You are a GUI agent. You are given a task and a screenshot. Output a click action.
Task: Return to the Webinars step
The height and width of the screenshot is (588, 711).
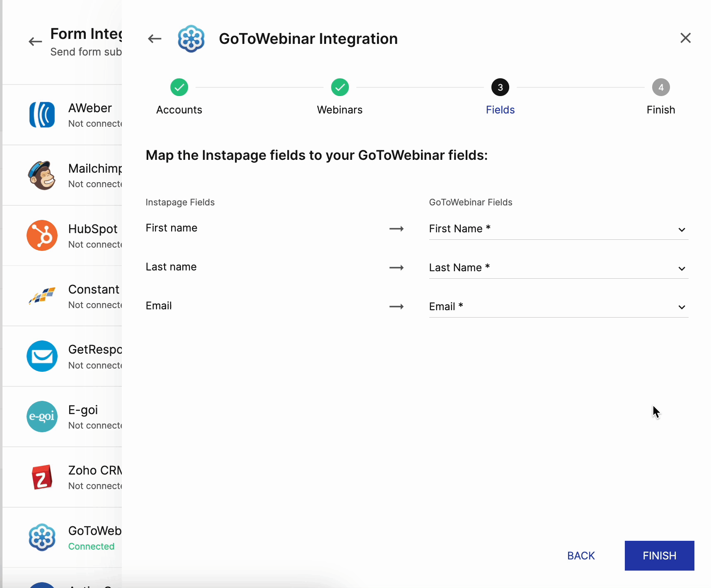point(340,87)
